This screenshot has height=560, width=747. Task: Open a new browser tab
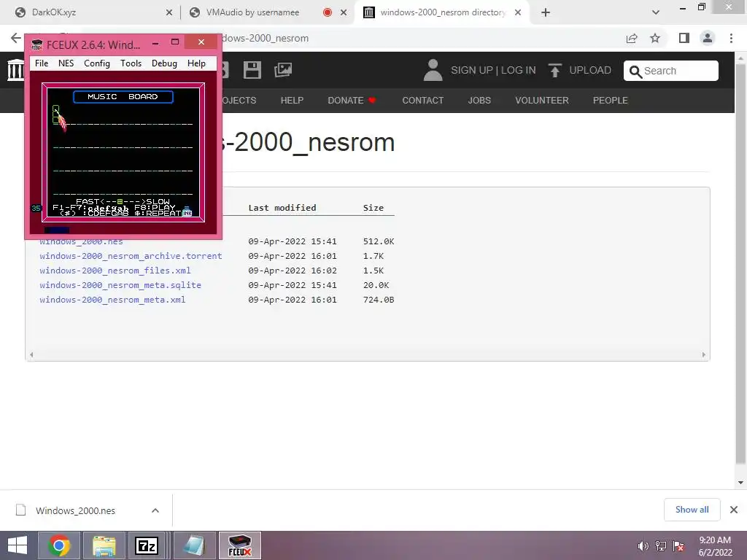click(546, 12)
